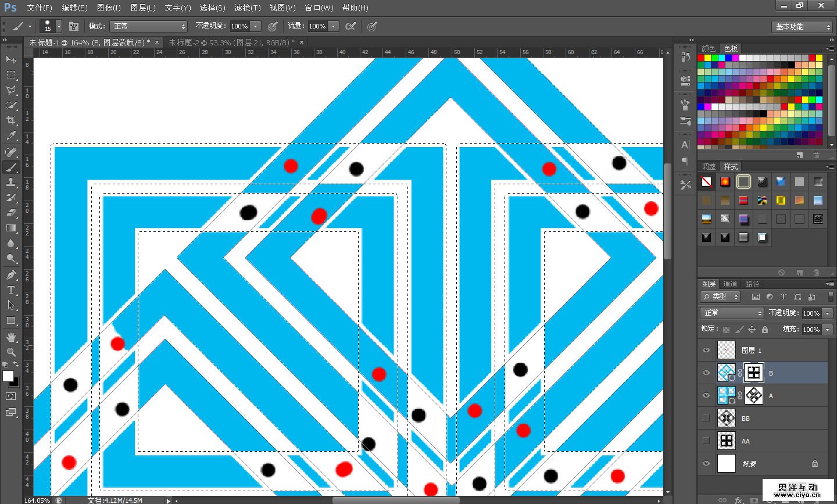837x504 pixels.
Task: Open the brush mode dropdown in options bar
Action: (x=149, y=26)
